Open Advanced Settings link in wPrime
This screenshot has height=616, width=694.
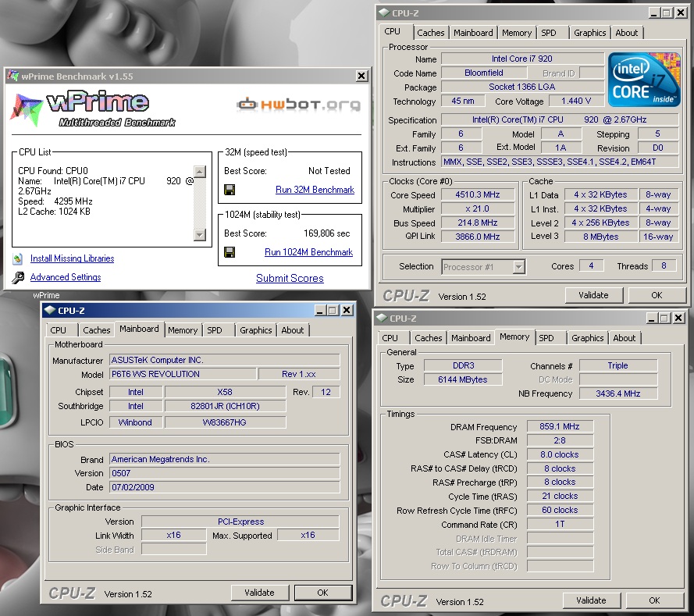pyautogui.click(x=66, y=277)
